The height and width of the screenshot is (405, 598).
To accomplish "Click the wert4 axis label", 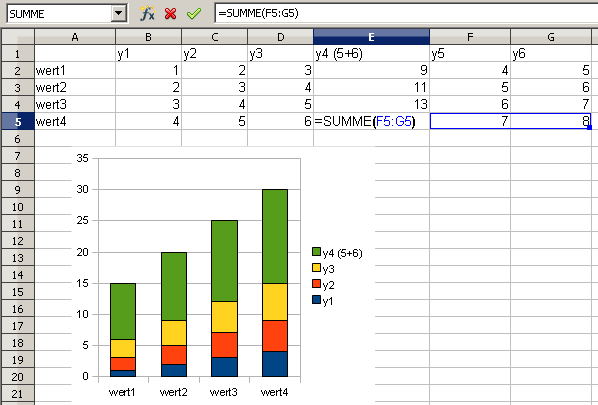I will (x=274, y=392).
